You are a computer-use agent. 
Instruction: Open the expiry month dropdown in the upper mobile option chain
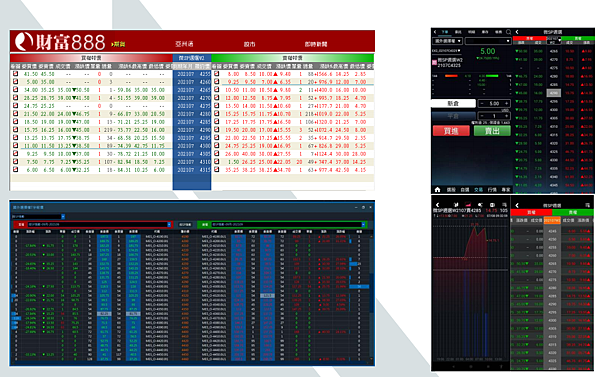pyautogui.click(x=554, y=41)
